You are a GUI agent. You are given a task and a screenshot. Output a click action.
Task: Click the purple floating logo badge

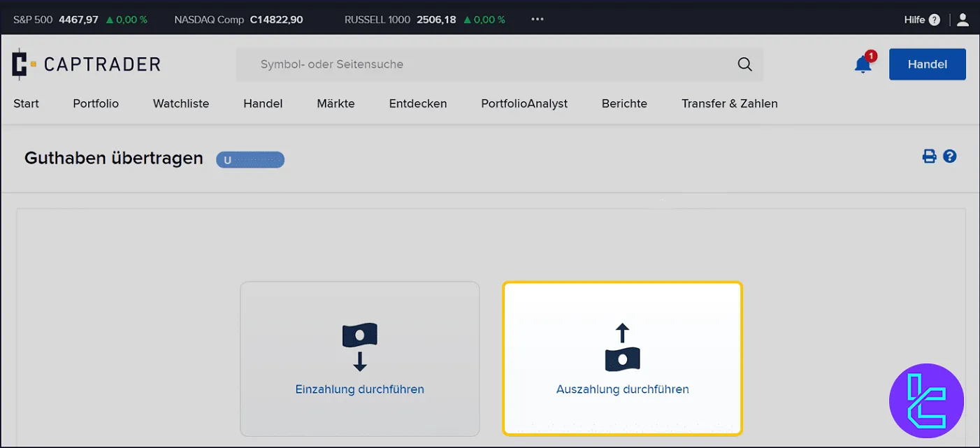(x=926, y=401)
